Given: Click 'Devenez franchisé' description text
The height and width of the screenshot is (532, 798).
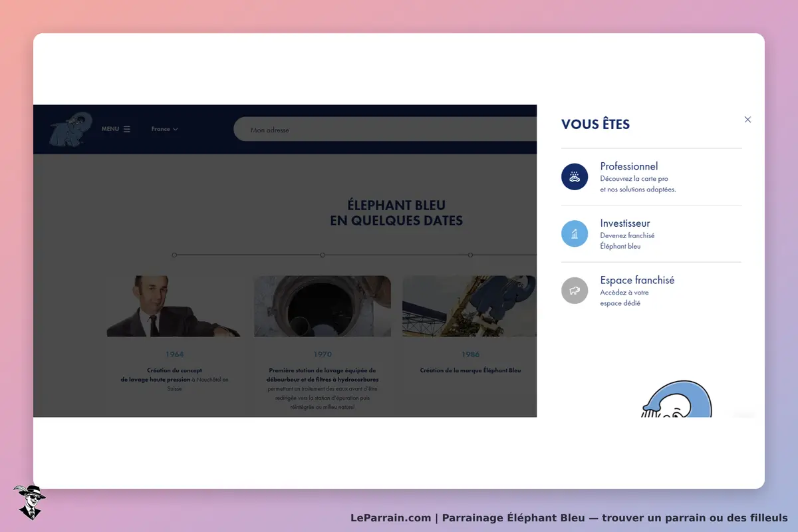Looking at the screenshot, I should (x=627, y=235).
